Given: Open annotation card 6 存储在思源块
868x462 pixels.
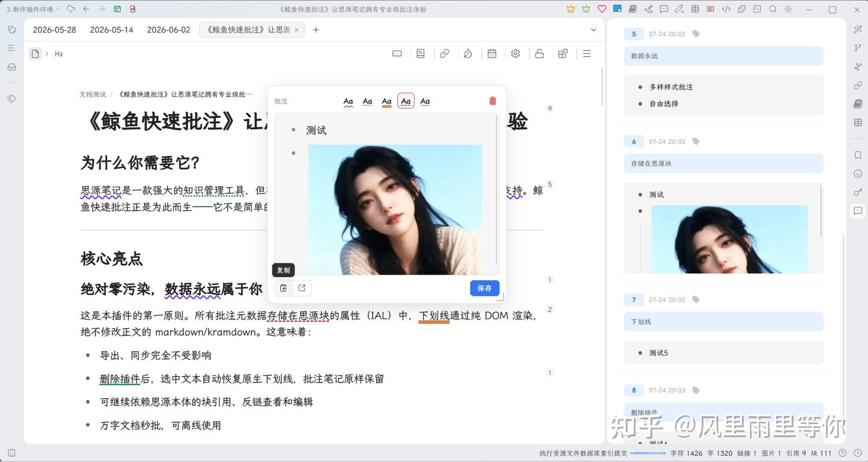Looking at the screenshot, I should pyautogui.click(x=723, y=163).
